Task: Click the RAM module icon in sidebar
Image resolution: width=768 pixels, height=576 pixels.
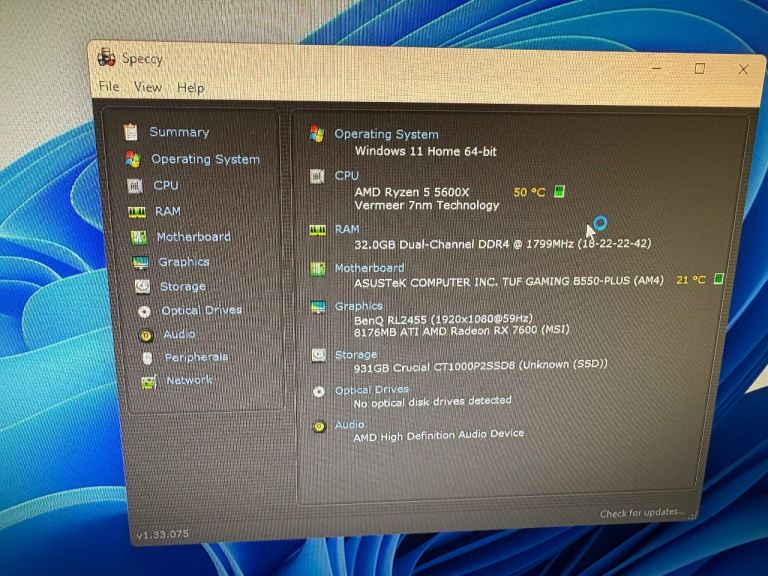Action: coord(137,212)
